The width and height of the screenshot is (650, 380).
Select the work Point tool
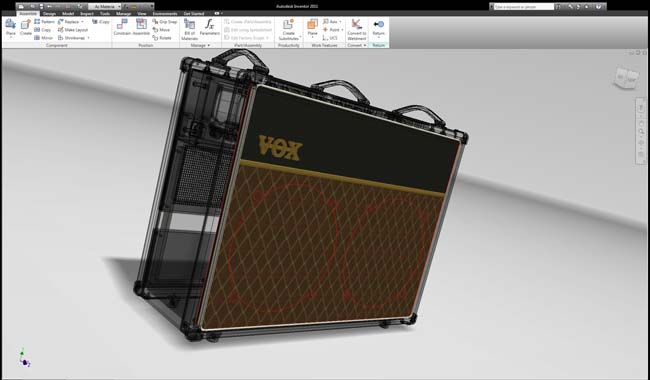[x=331, y=30]
